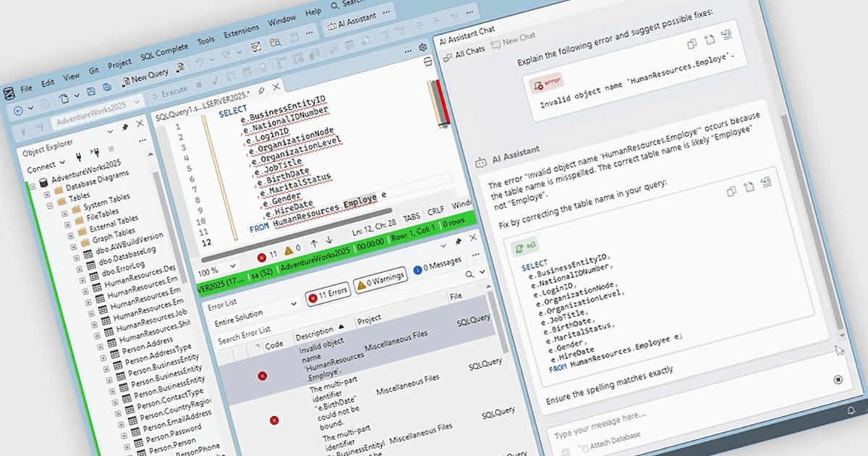Toggle the 11 Errors filter button
868x456 pixels.
point(327,295)
